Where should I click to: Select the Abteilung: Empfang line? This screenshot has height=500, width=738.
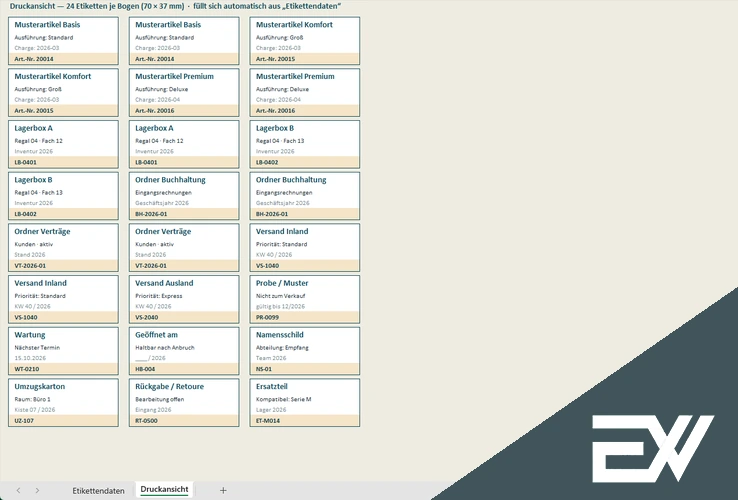point(282,348)
